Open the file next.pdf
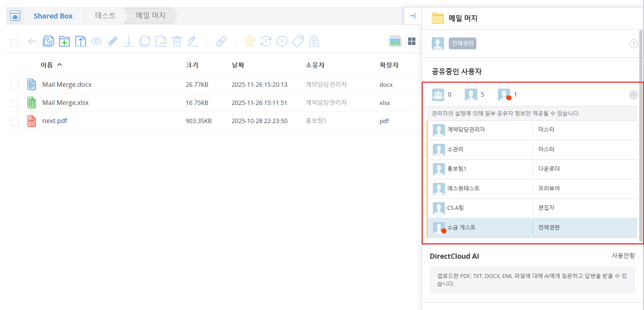 [55, 121]
